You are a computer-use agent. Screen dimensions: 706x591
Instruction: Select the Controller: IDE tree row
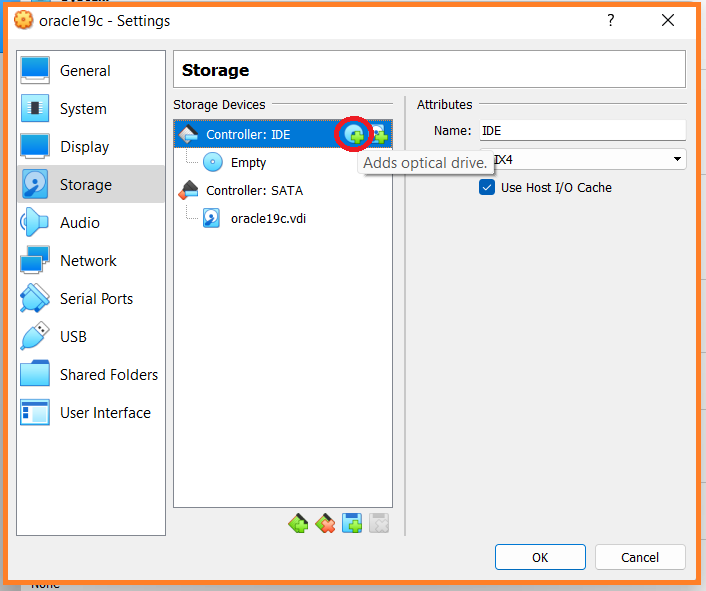point(283,134)
